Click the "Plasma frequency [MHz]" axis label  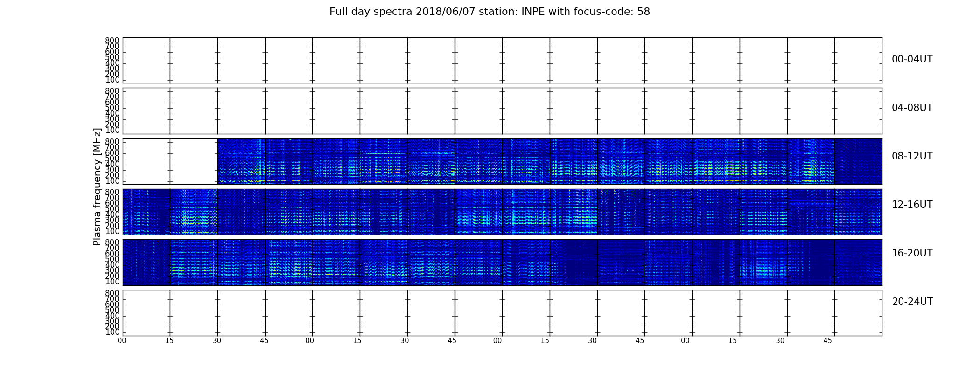click(x=97, y=186)
